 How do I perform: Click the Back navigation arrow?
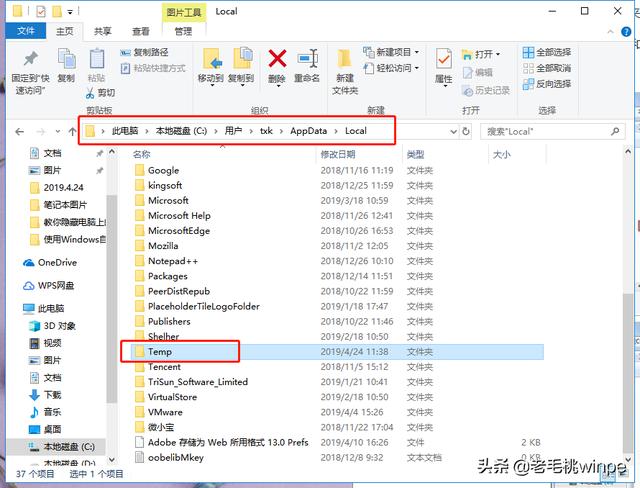(19, 131)
